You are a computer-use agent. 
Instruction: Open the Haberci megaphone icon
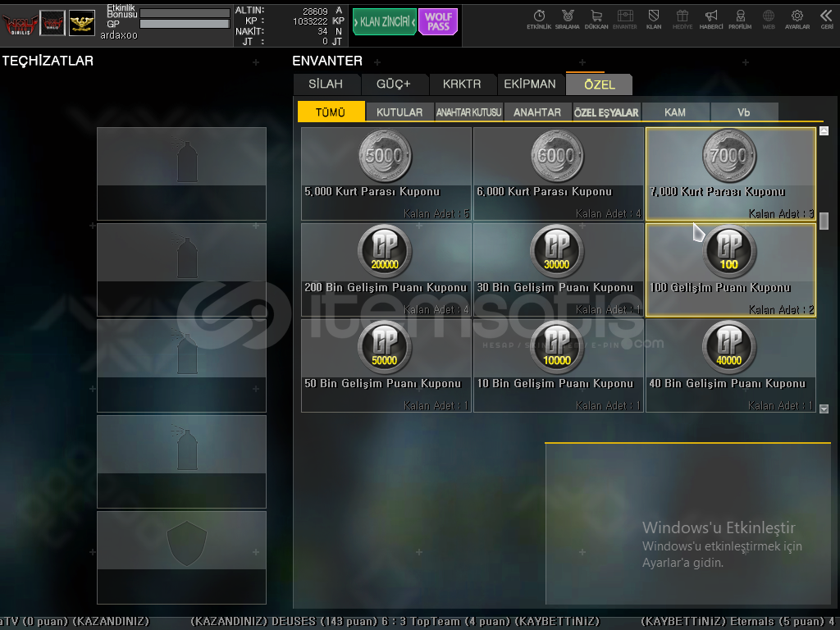pyautogui.click(x=711, y=20)
